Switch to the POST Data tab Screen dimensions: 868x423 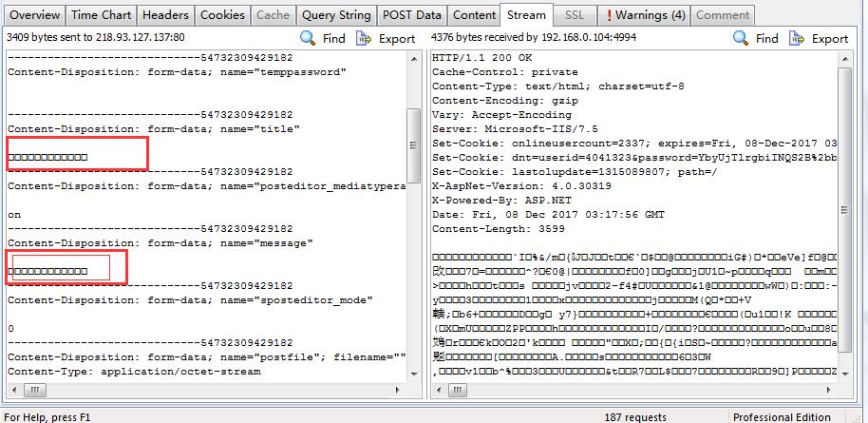(x=411, y=15)
